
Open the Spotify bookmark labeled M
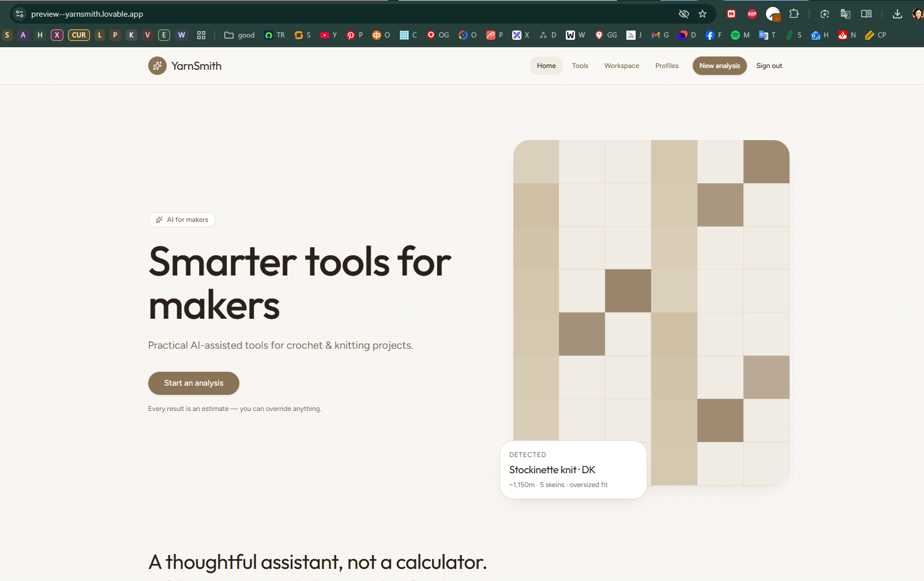[x=741, y=35]
